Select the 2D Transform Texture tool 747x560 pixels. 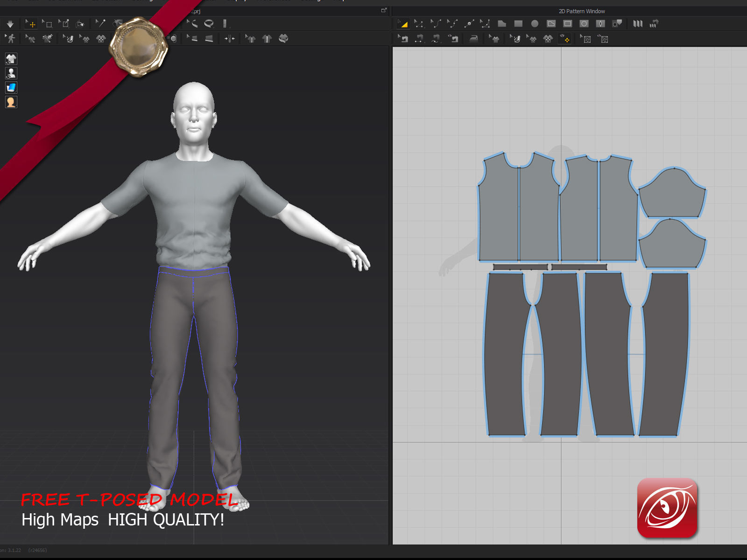point(531,39)
